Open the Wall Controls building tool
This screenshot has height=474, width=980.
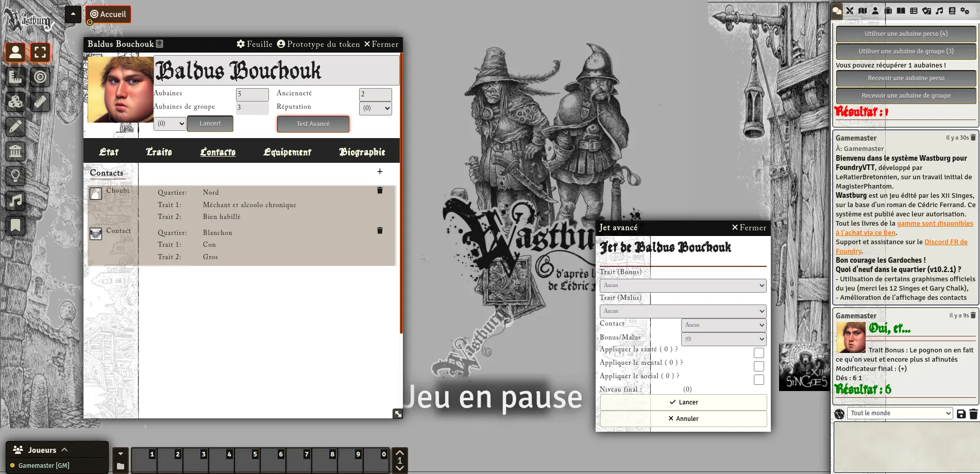pos(15,151)
